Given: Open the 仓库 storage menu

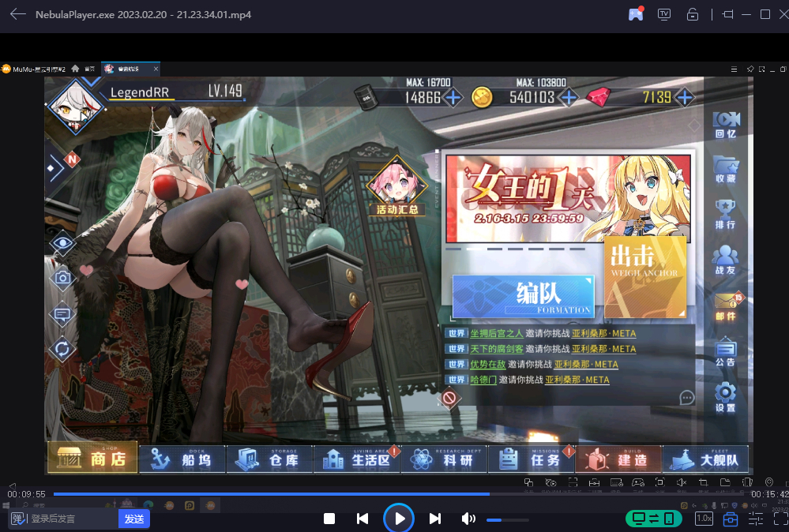Looking at the screenshot, I should tap(269, 459).
